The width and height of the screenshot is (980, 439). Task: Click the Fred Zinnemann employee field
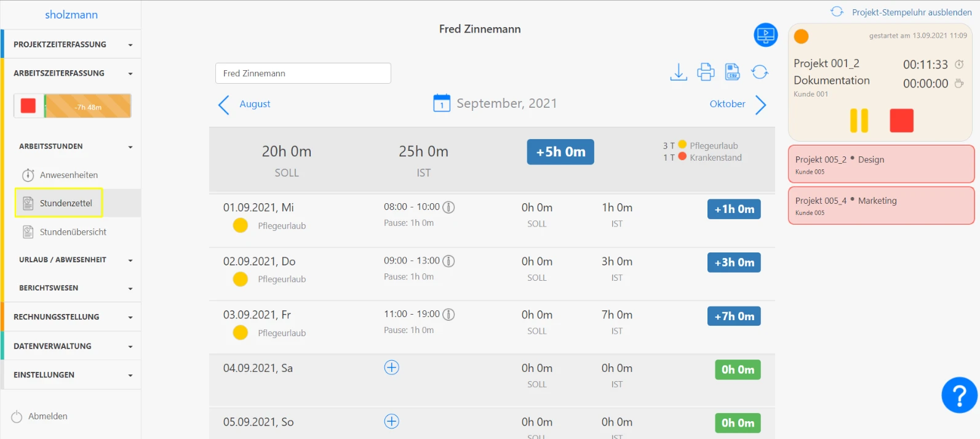coord(303,73)
